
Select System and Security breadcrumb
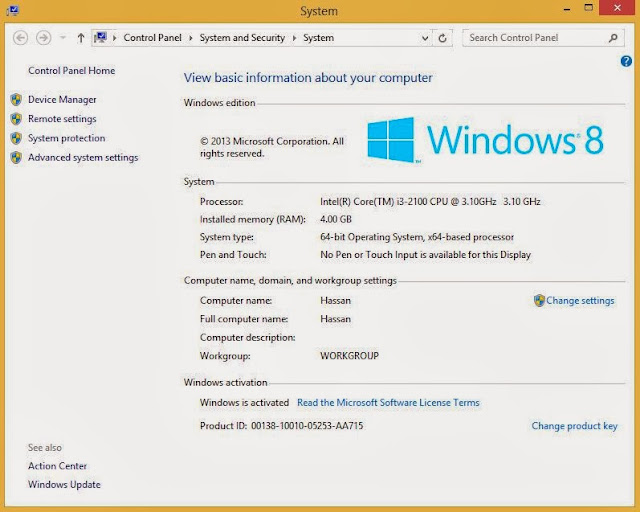[x=242, y=38]
